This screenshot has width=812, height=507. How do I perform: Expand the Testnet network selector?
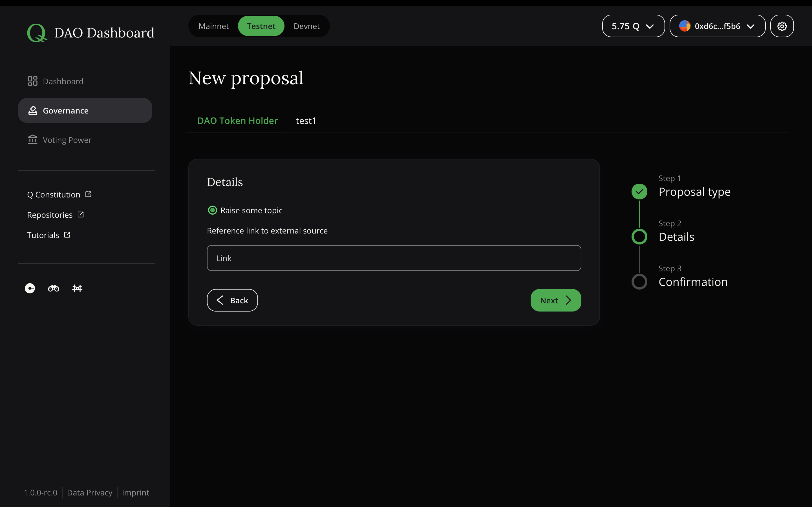(261, 26)
